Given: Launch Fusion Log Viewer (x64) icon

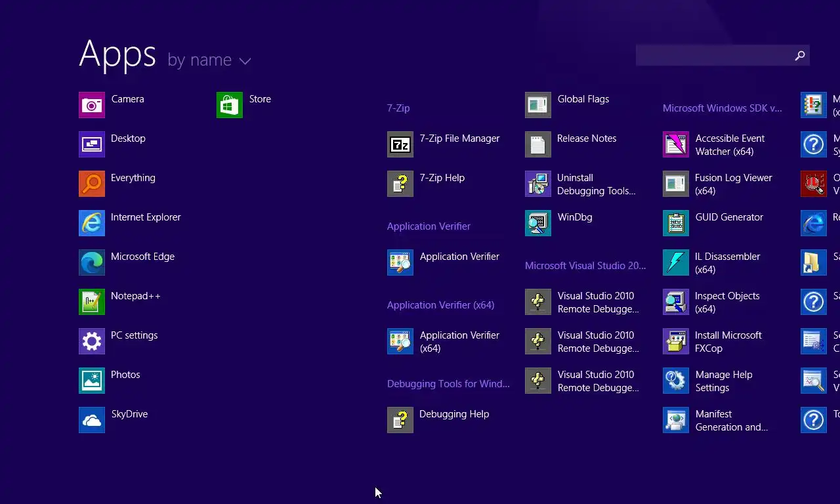Looking at the screenshot, I should click(x=676, y=184).
